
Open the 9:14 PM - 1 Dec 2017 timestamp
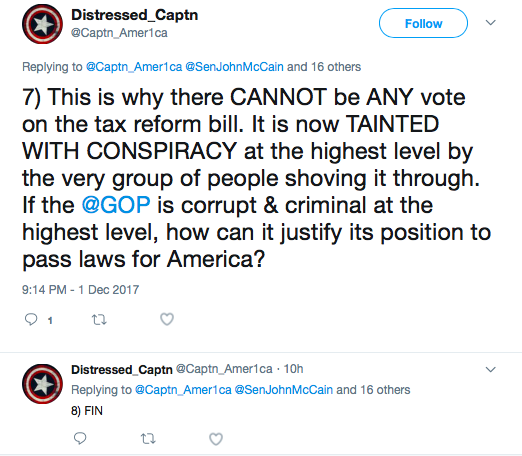pyautogui.click(x=80, y=290)
